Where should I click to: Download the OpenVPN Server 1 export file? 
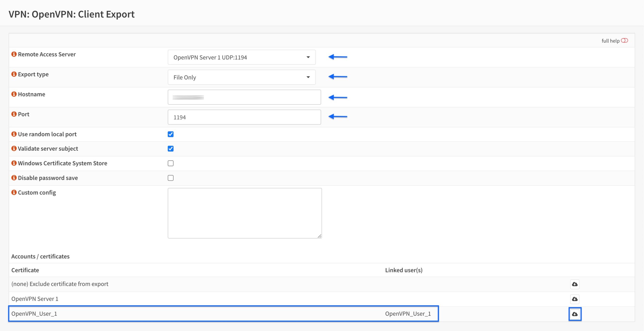575,299
